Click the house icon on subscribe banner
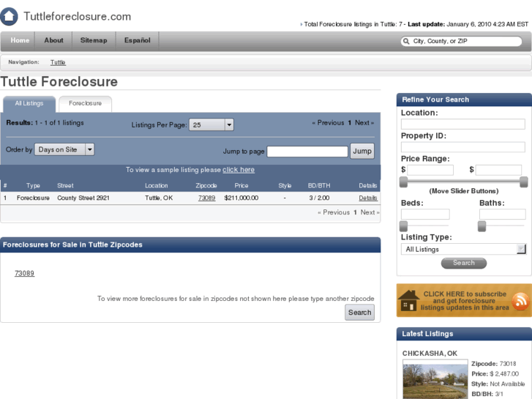 coord(408,300)
